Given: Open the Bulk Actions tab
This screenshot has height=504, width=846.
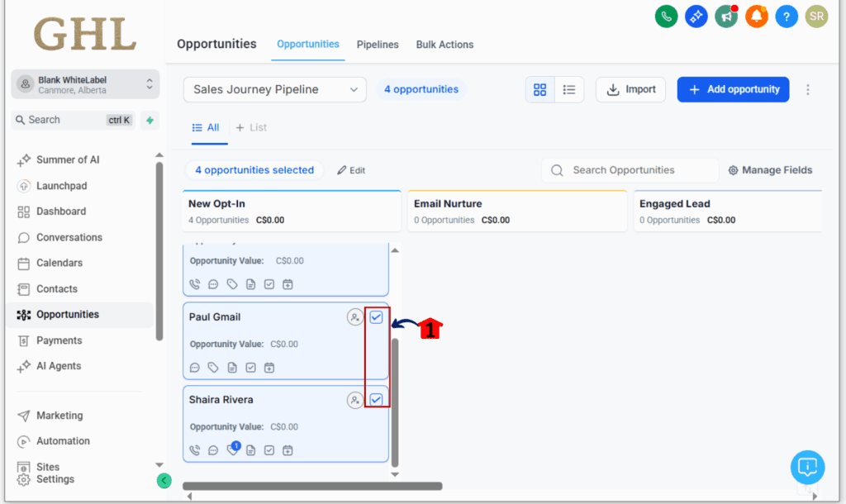Looking at the screenshot, I should [444, 45].
